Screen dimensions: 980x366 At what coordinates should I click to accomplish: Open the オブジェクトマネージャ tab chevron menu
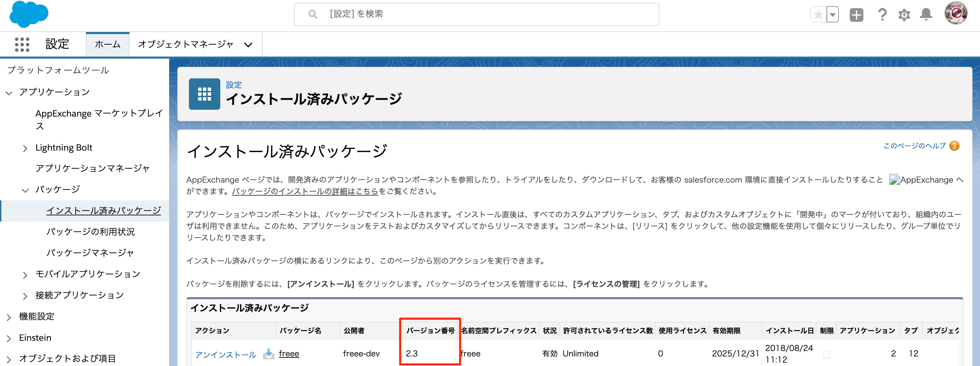click(x=249, y=45)
